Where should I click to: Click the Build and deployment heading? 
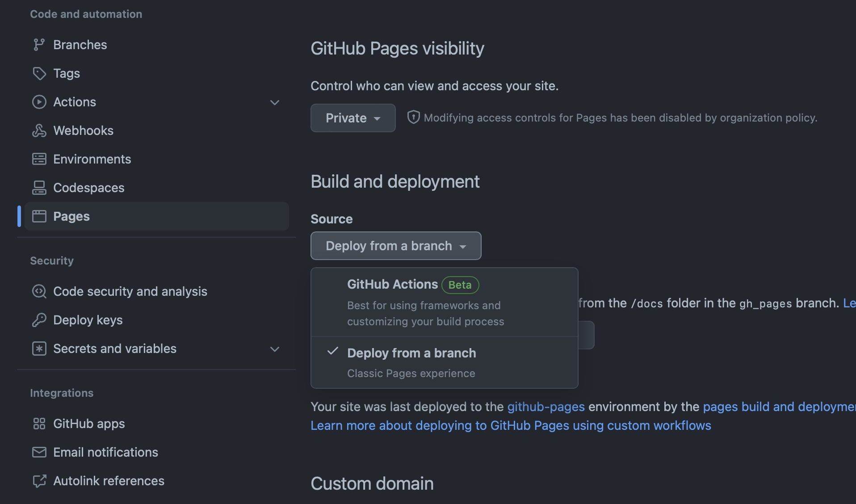point(395,181)
